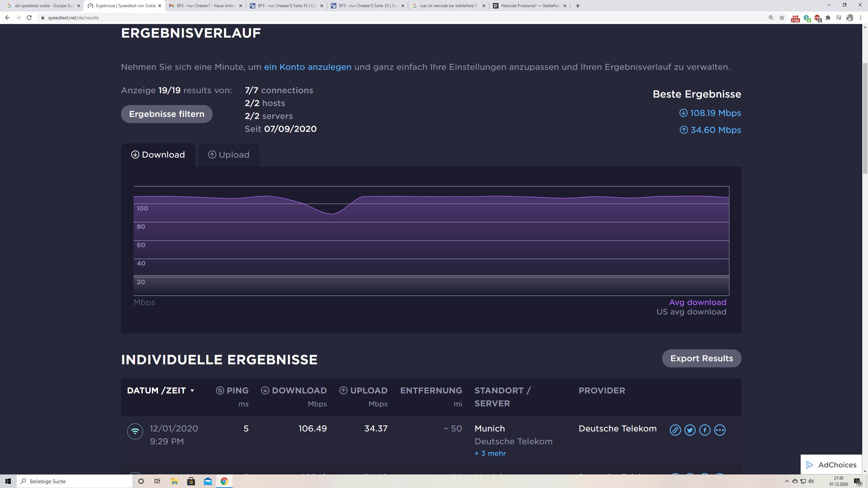Click the Windows search box
Image resolution: width=868 pixels, height=488 pixels.
pos(75,481)
